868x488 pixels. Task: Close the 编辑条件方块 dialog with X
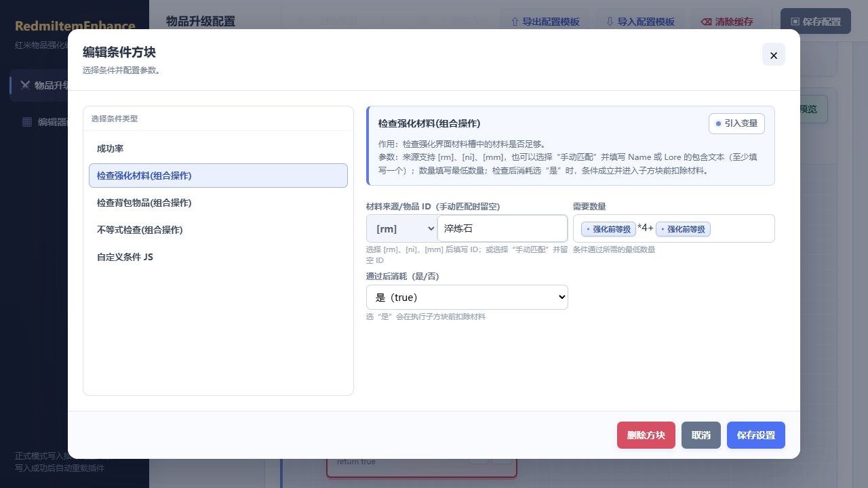coord(774,54)
